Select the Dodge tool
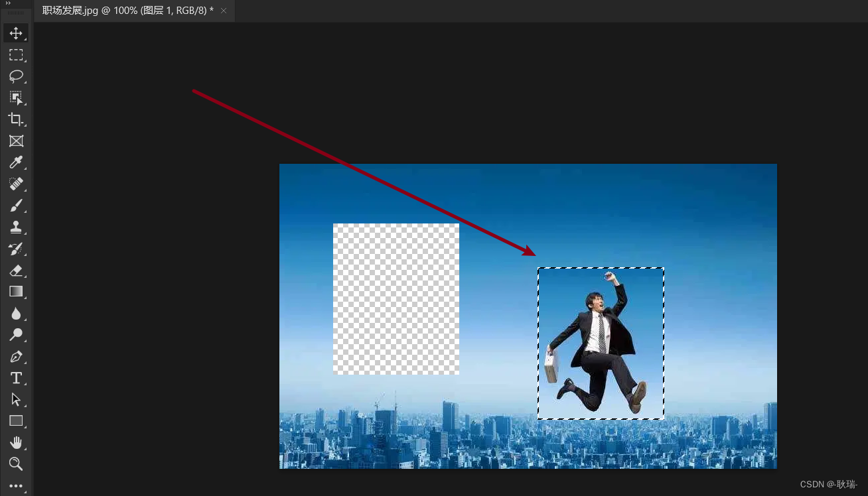The width and height of the screenshot is (868, 496). (16, 334)
